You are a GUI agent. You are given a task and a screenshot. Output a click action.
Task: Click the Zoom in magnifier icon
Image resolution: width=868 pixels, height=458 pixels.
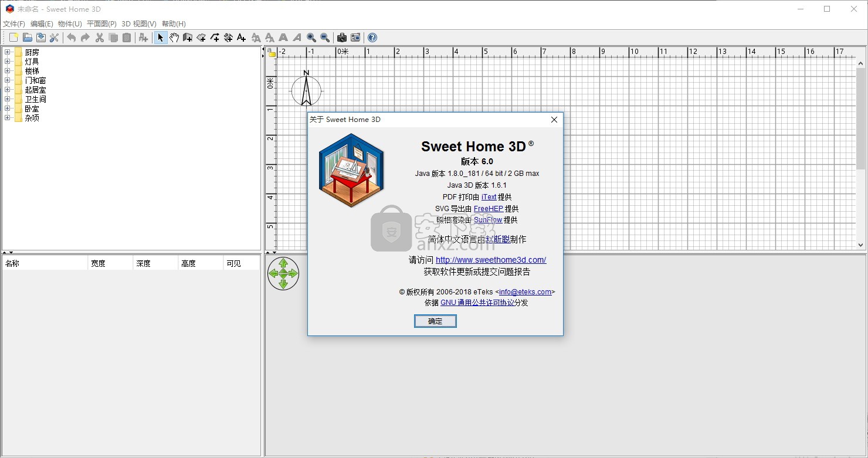click(311, 38)
